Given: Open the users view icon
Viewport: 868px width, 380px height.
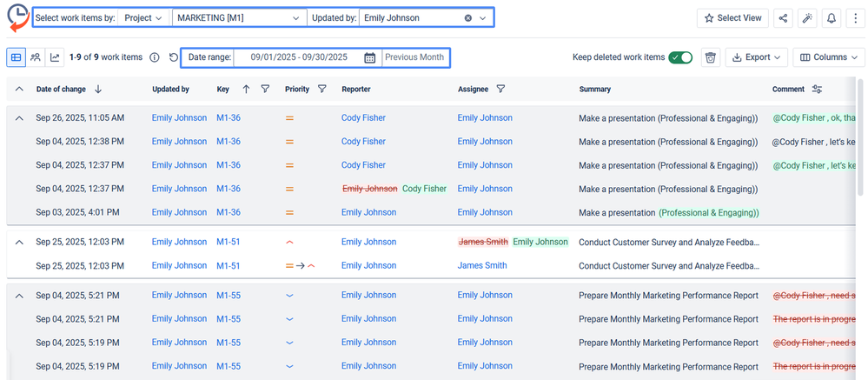Looking at the screenshot, I should [x=36, y=57].
